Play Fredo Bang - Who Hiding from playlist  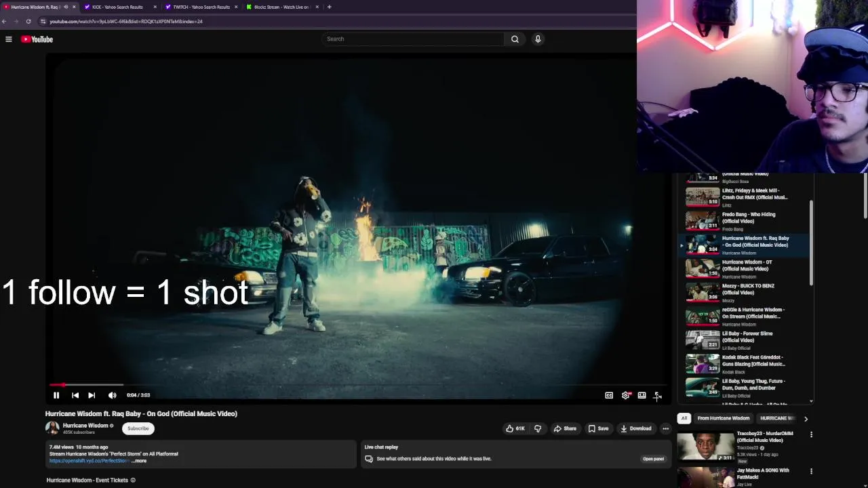pos(745,221)
